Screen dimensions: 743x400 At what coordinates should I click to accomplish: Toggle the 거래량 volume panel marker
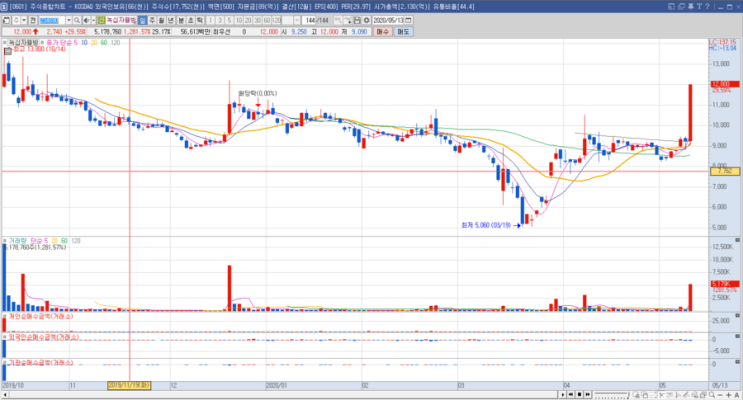tap(5, 241)
